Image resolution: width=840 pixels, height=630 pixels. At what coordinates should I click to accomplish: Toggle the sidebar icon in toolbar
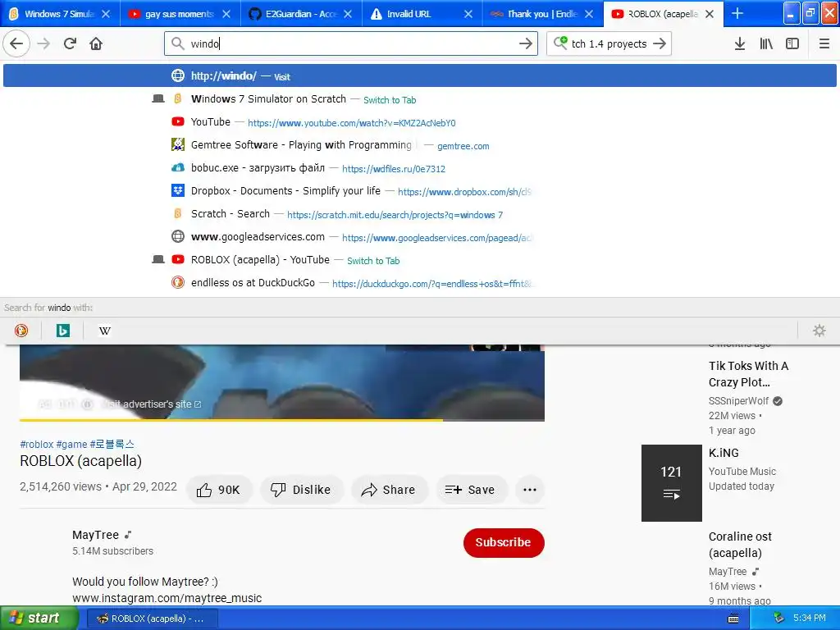(x=792, y=43)
